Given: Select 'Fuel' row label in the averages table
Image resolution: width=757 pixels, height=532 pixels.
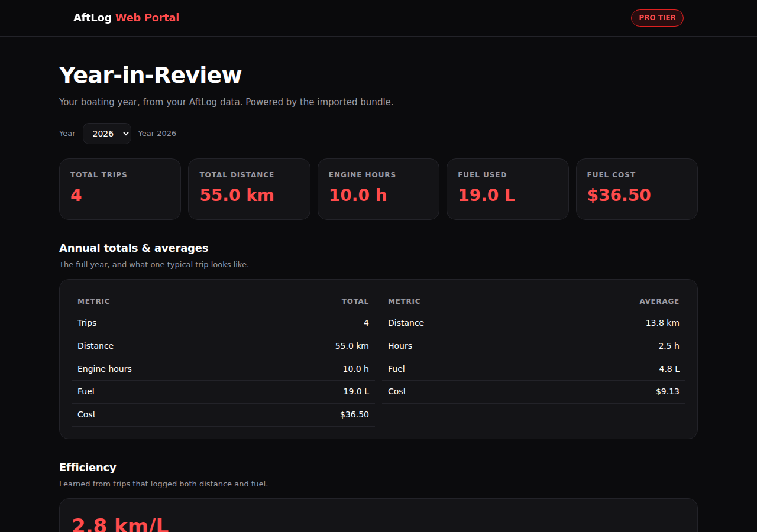Looking at the screenshot, I should (x=396, y=369).
